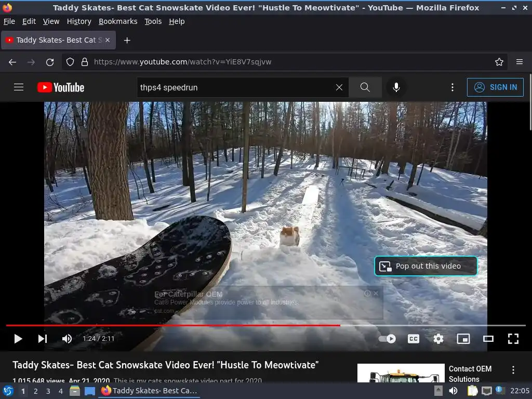Enter fullscreen mode
532x399 pixels.
click(513, 339)
